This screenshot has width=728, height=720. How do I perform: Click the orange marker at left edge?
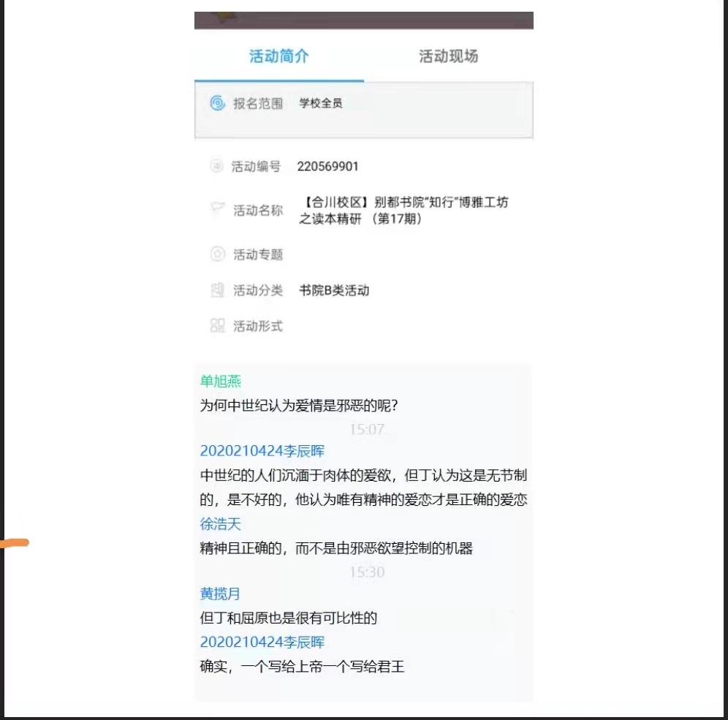[14, 543]
